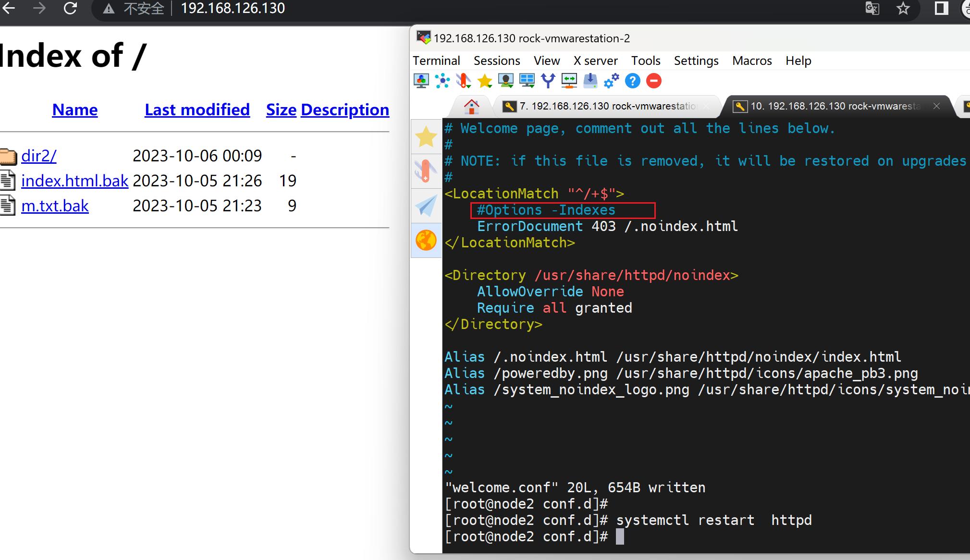970x560 pixels.
Task: Open the home tab icon
Action: 471,106
